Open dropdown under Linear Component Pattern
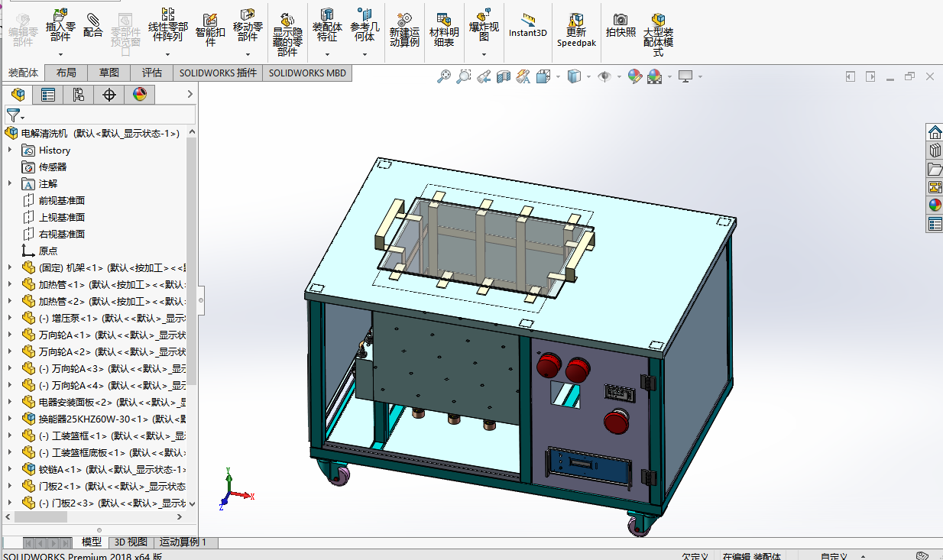The image size is (943, 560). (x=167, y=54)
